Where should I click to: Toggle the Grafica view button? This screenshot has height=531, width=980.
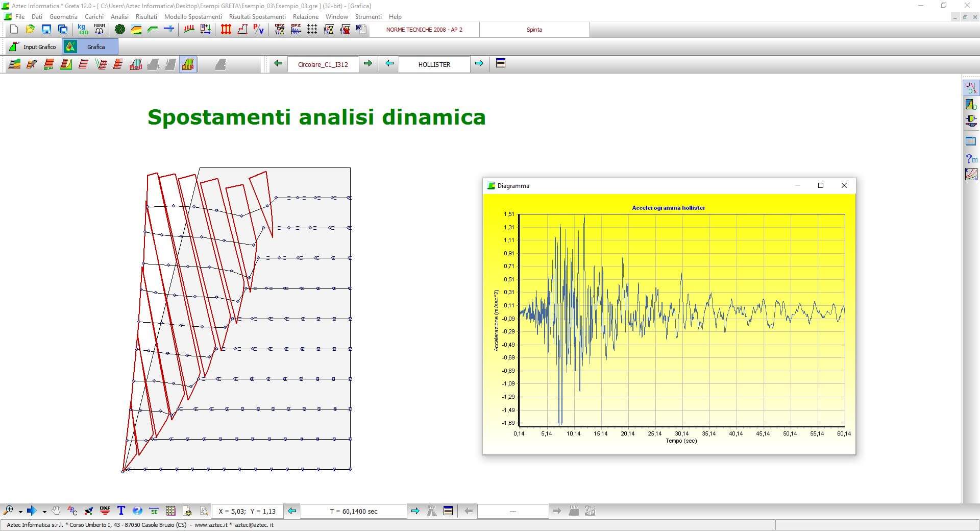pyautogui.click(x=90, y=47)
